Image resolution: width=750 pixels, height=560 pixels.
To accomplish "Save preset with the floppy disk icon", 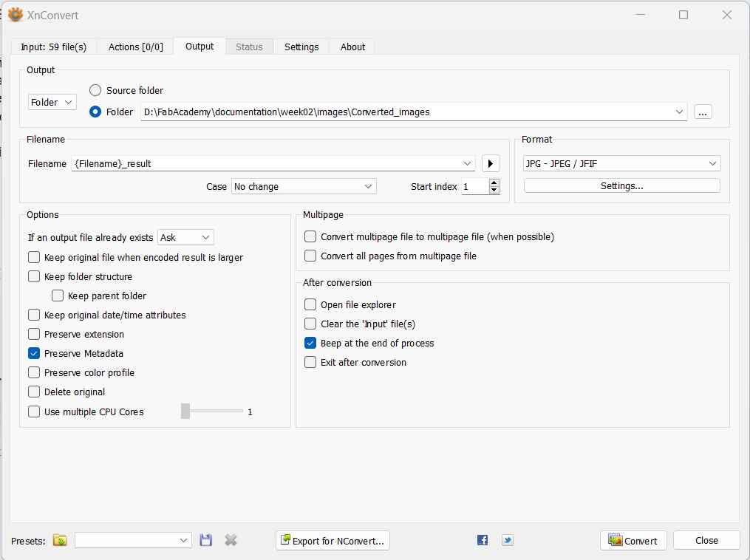I will 205,540.
